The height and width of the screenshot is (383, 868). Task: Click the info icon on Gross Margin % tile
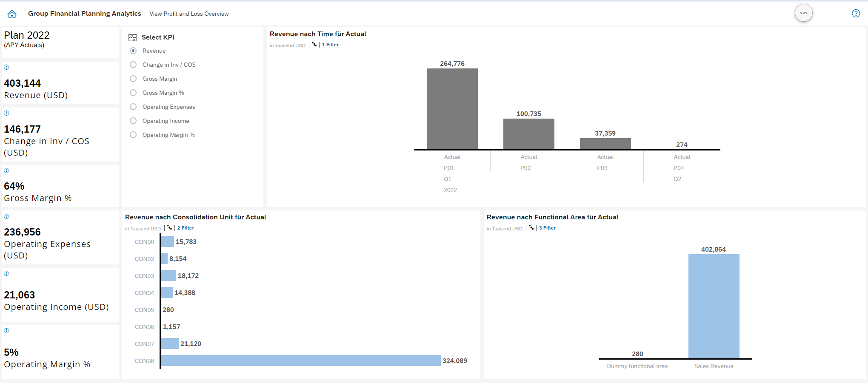[x=6, y=170]
